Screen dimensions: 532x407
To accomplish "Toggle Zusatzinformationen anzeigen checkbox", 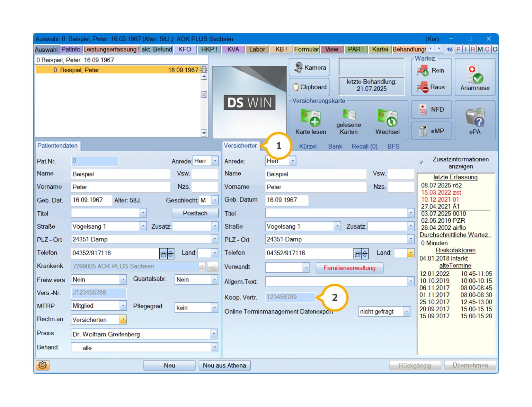I will pyautogui.click(x=422, y=162).
